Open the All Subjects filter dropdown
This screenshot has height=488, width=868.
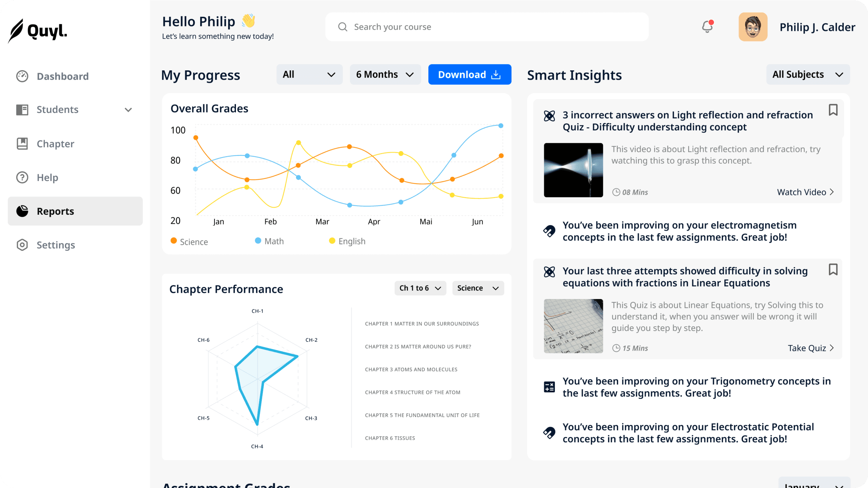click(x=808, y=74)
